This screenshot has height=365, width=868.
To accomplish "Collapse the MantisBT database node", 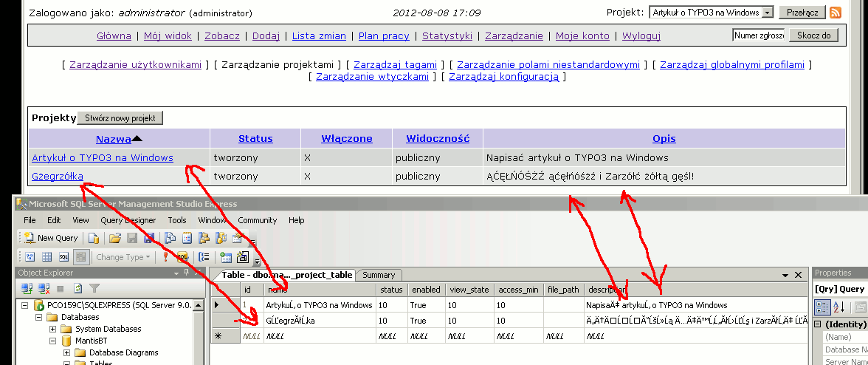I will [x=53, y=341].
